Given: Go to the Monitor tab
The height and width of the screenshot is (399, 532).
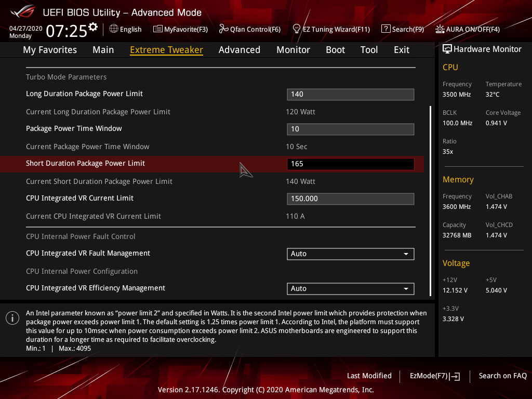Looking at the screenshot, I should pos(293,50).
